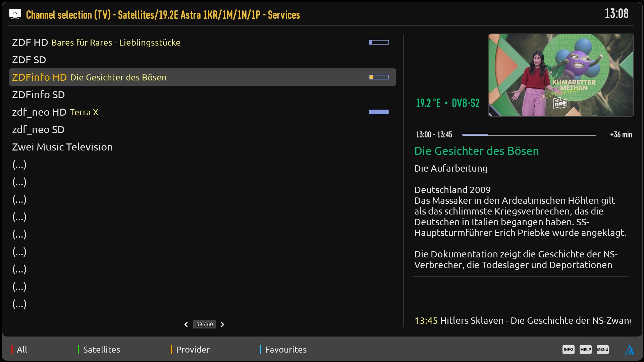Select Zwei Music Television channel
The width and height of the screenshot is (644, 362).
pyautogui.click(x=62, y=147)
